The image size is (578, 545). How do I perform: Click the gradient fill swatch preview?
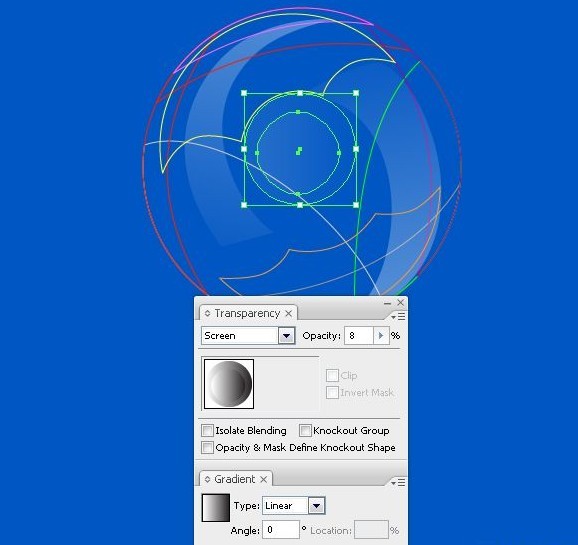pos(216,508)
